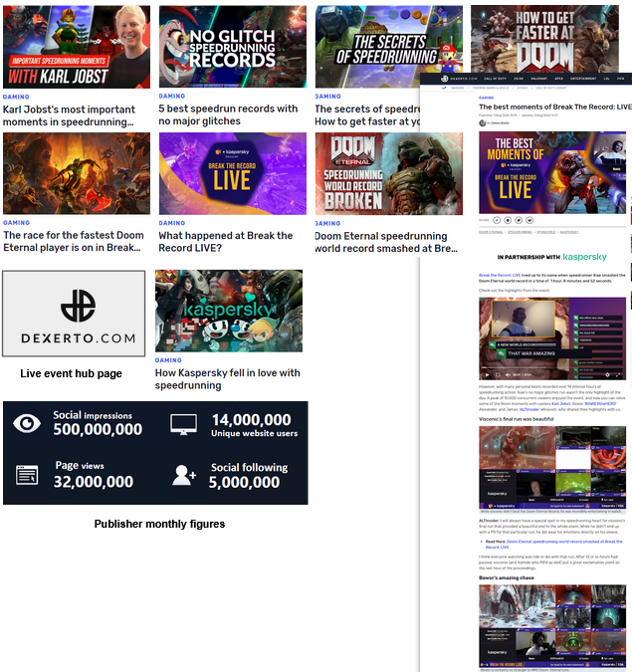The width and height of the screenshot is (632, 672).
Task: Open 'The race for the fastest Doom' article
Action: 74,241
